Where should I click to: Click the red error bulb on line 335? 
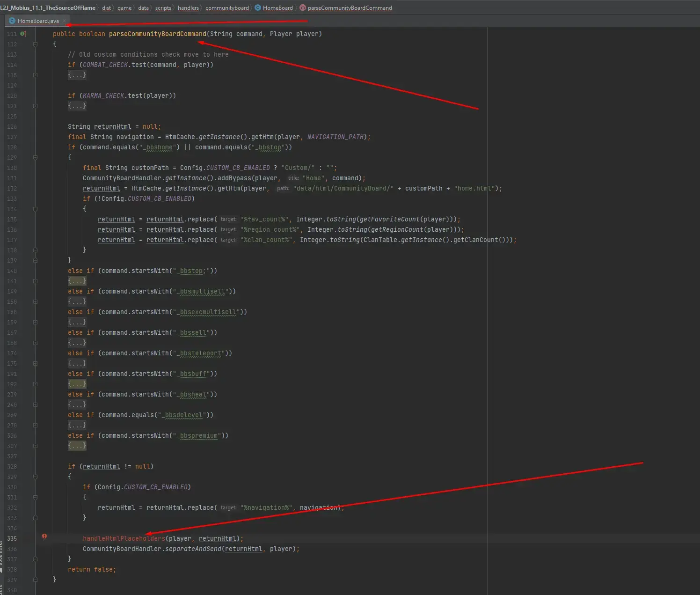(x=44, y=537)
